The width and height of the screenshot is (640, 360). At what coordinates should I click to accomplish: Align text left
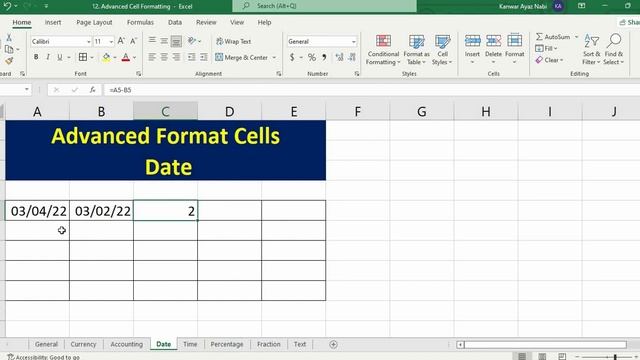point(152,57)
